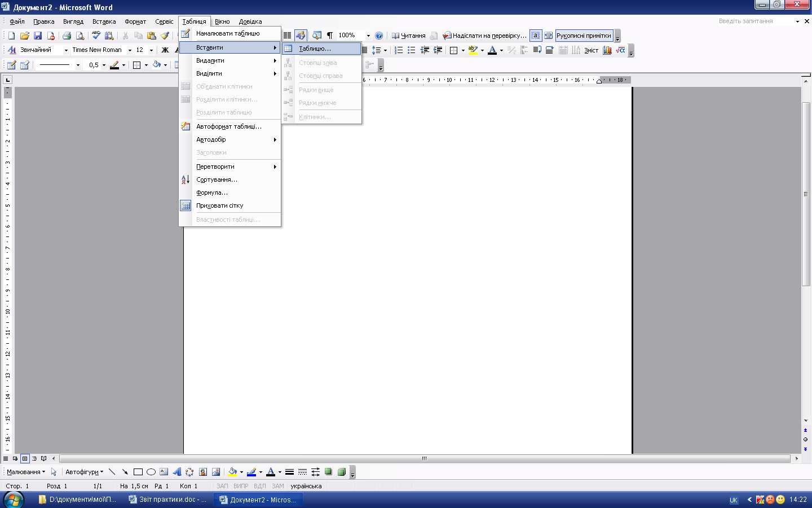
Task: Print the document with the printer icon
Action: [x=67, y=36]
